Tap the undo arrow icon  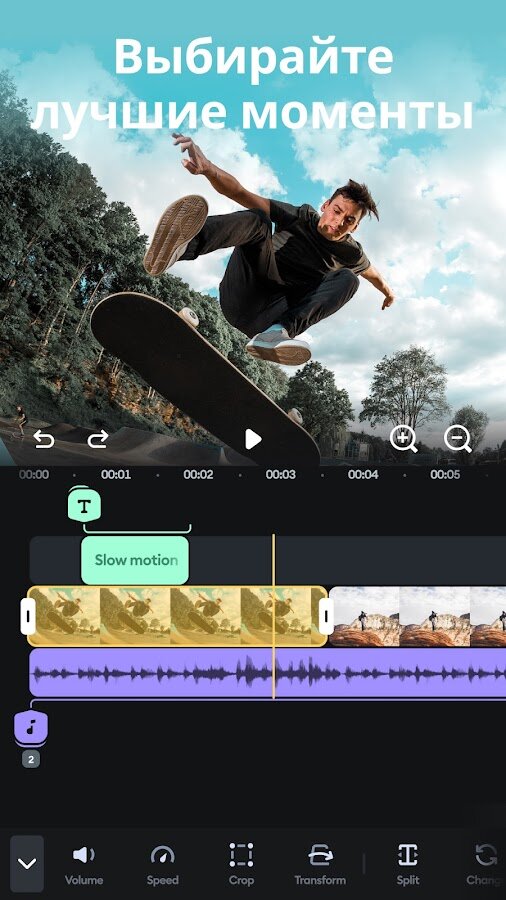point(44,440)
